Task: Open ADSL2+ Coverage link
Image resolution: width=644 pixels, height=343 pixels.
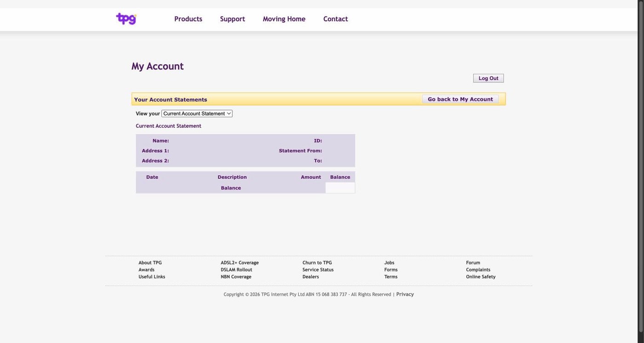Action: coord(240,263)
